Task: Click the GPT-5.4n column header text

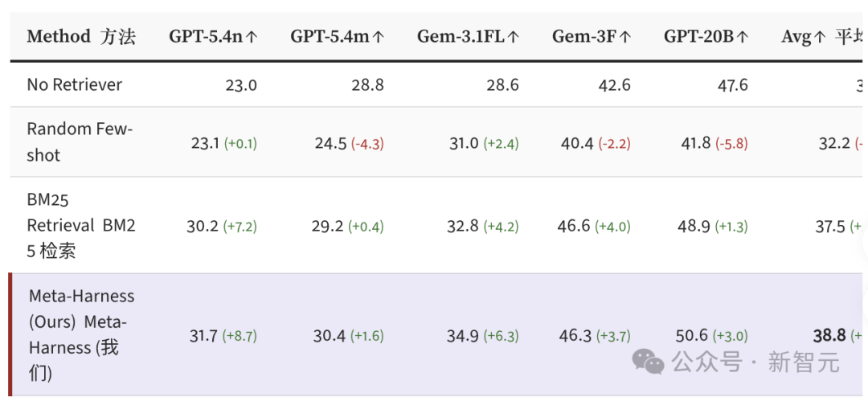Action: click(206, 37)
